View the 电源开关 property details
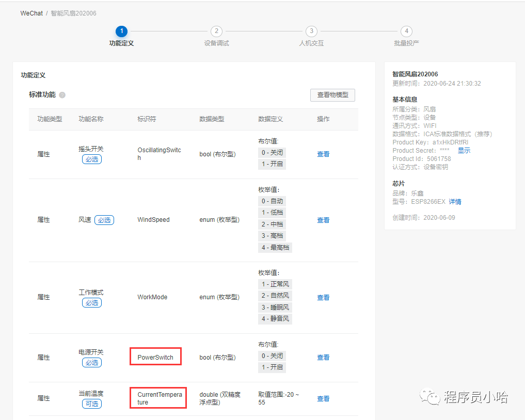525x420 pixels. [x=323, y=358]
